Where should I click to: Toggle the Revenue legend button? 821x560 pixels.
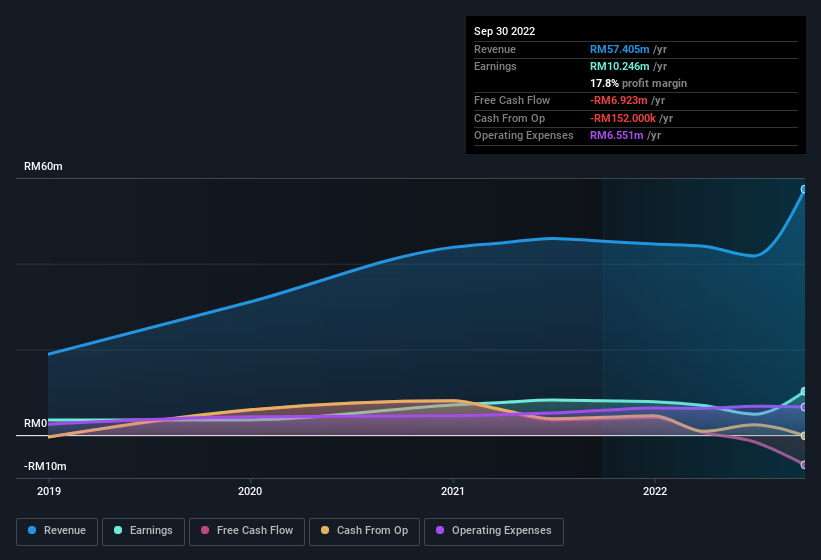click(57, 532)
